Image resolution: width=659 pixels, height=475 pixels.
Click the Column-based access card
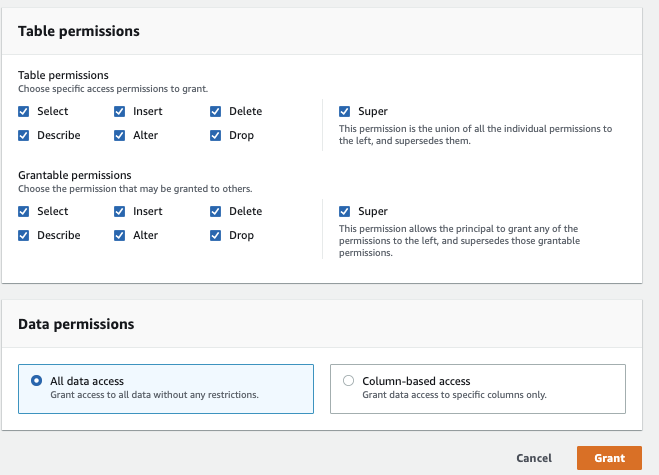477,388
